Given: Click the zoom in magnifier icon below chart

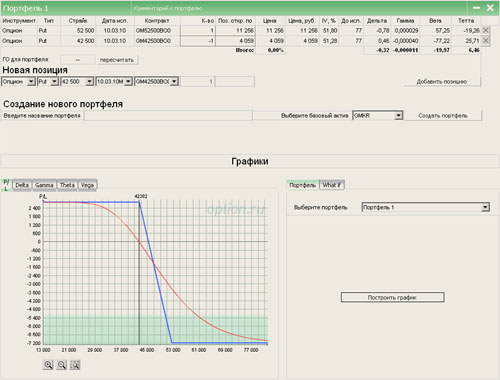Looking at the screenshot, I should pos(48,365).
